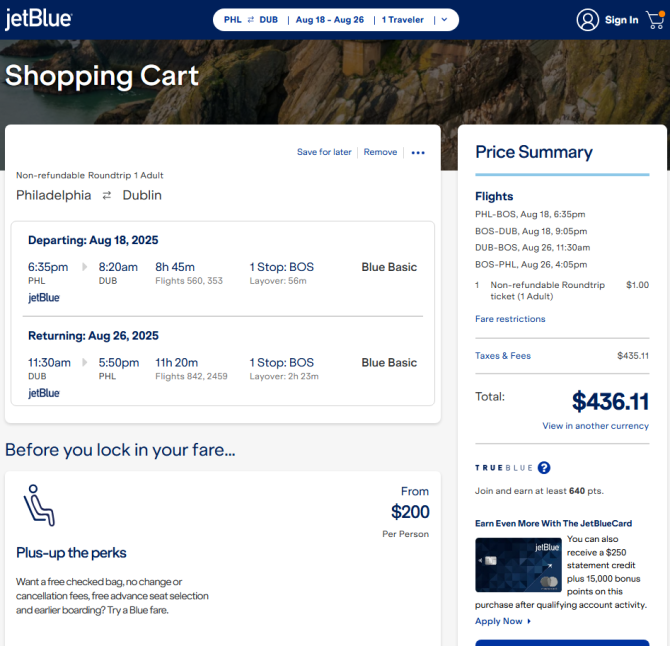The height and width of the screenshot is (646, 670).
Task: Click the arrow between 11:30am and 5:50pm
Action: [x=84, y=363]
